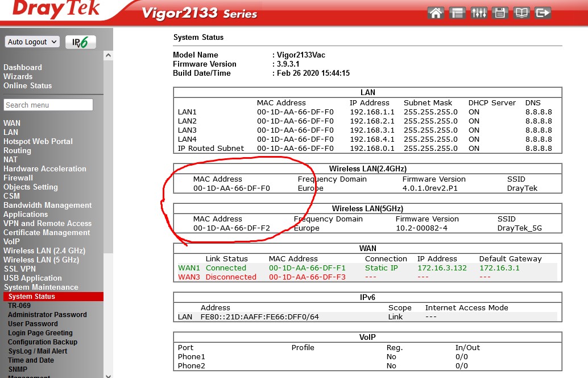This screenshot has height=378, width=588.
Task: Expand the VPN and Remote Access menu
Action: (47, 223)
